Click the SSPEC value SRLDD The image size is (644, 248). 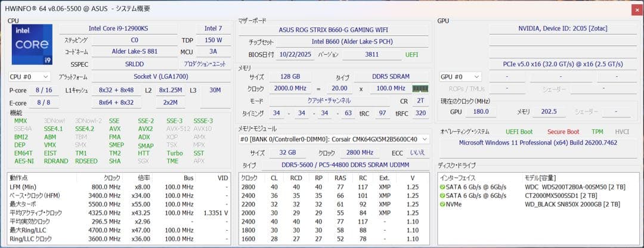(x=134, y=64)
